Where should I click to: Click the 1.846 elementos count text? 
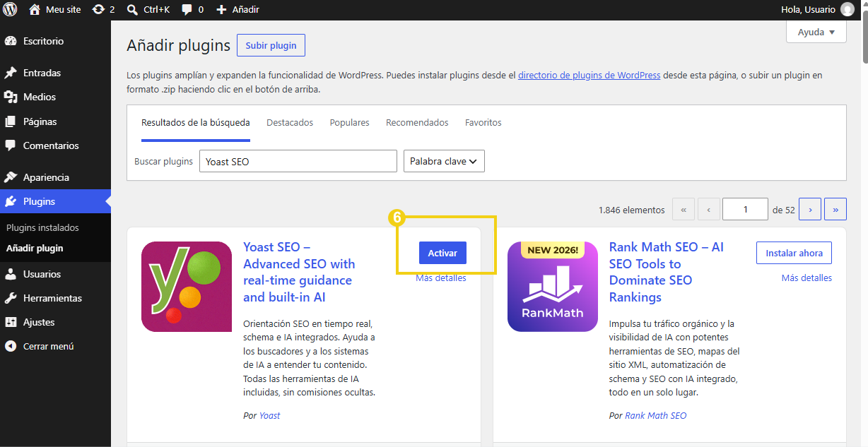click(632, 210)
